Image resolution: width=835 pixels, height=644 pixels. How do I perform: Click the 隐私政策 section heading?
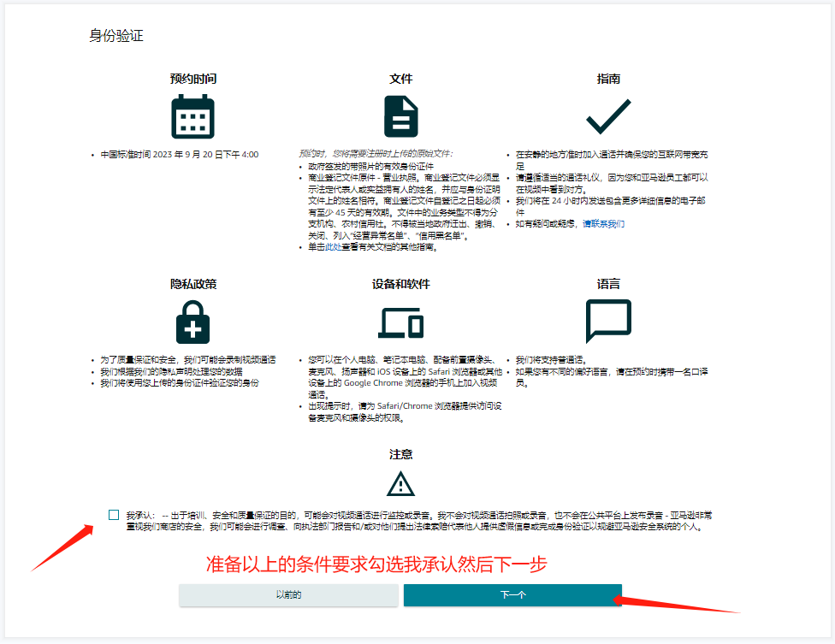click(192, 284)
